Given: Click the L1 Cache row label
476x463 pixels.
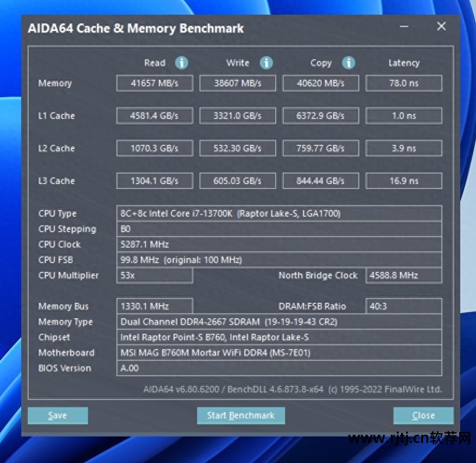Looking at the screenshot, I should coord(56,116).
